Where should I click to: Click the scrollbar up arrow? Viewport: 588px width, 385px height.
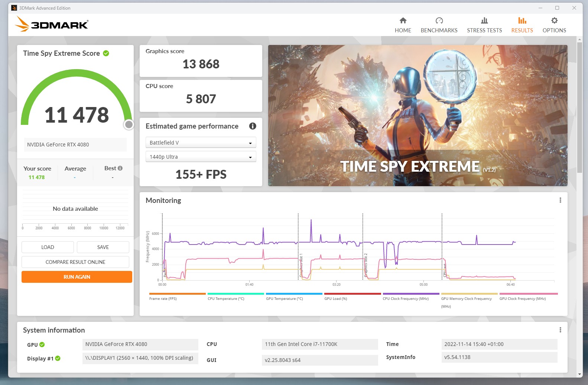(x=579, y=39)
